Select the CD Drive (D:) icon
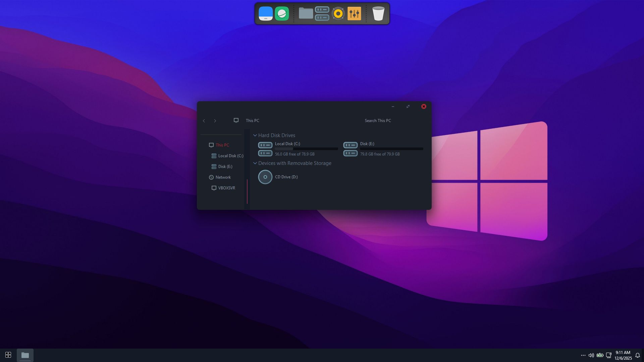Image resolution: width=644 pixels, height=362 pixels. tap(265, 177)
